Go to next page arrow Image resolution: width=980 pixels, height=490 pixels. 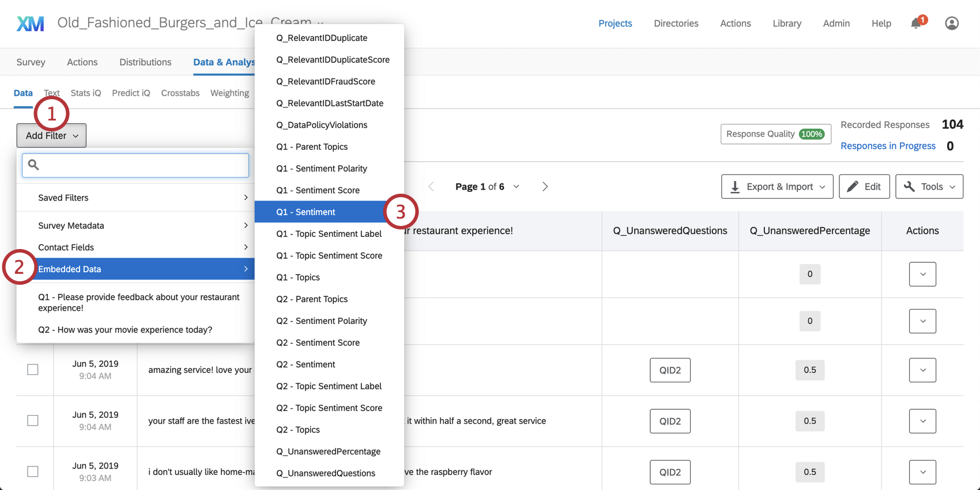tap(545, 187)
